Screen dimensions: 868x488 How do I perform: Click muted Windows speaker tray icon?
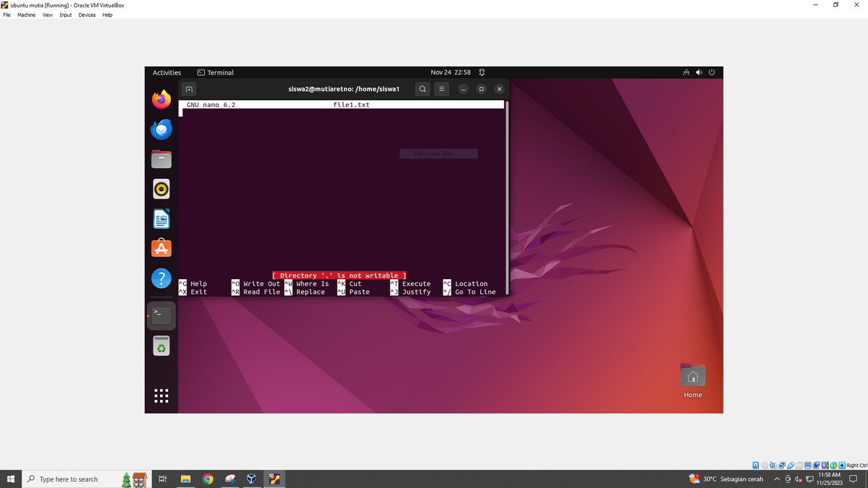click(x=799, y=479)
